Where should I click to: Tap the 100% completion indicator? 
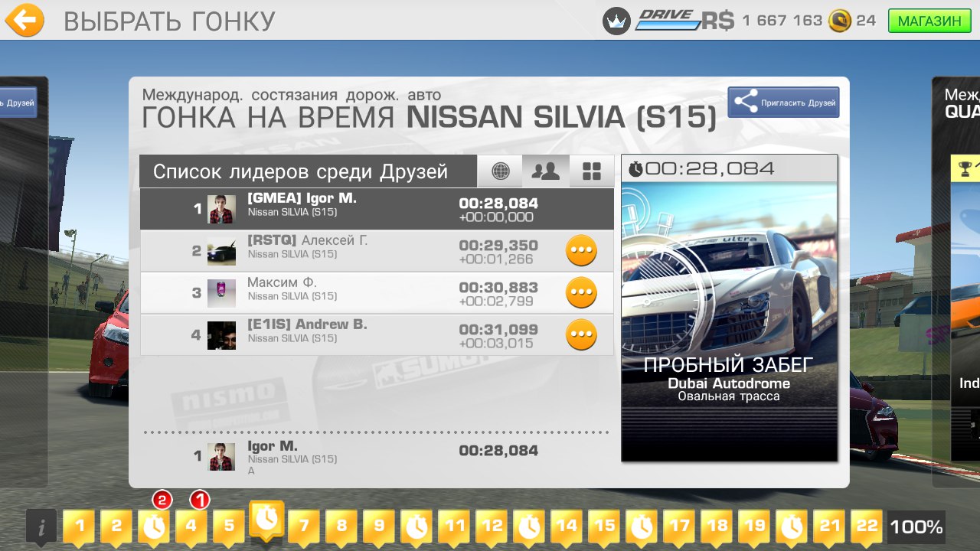pyautogui.click(x=916, y=527)
